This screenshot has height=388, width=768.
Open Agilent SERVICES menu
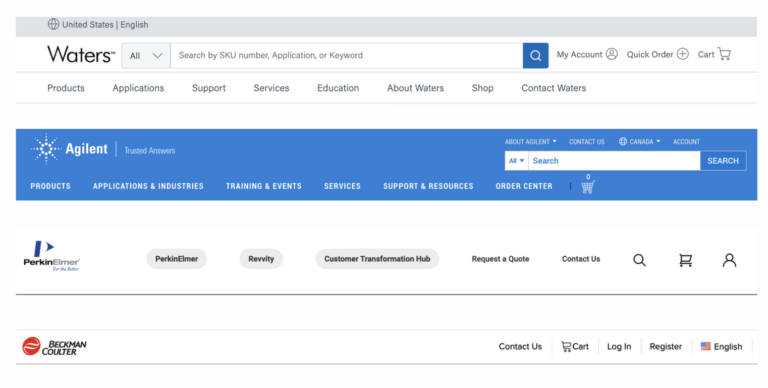click(x=342, y=186)
